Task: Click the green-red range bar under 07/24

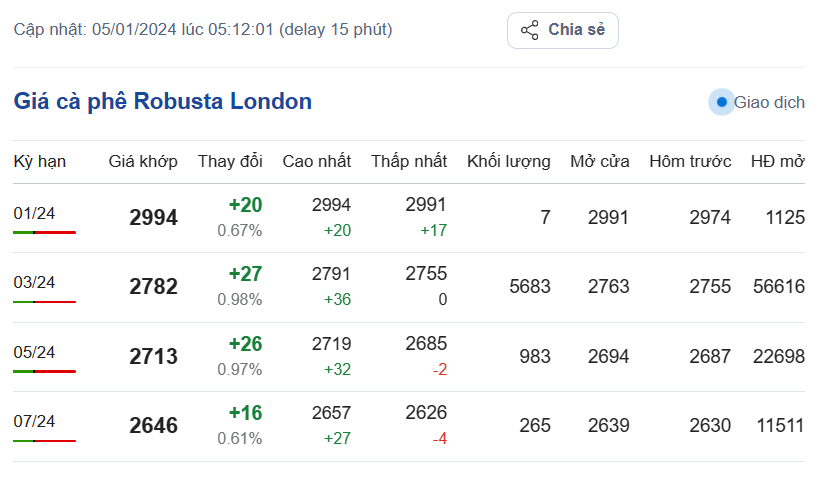Action: 44,441
